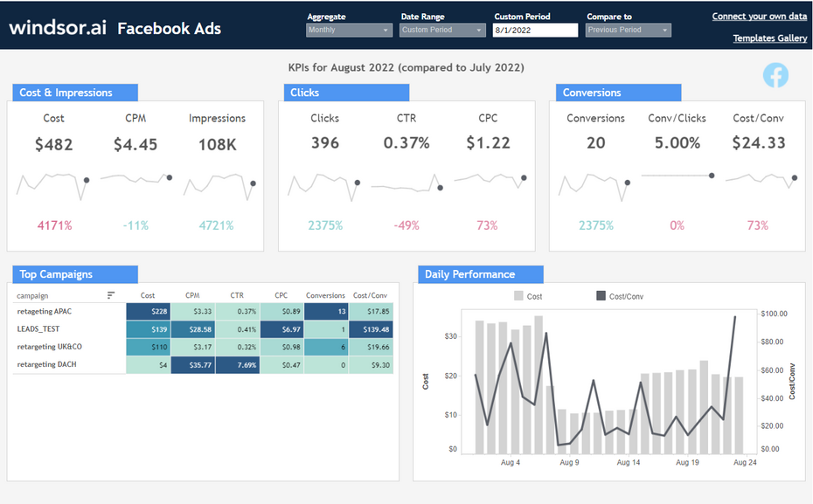
Task: Follow the Connect your own data link
Action: 760,16
